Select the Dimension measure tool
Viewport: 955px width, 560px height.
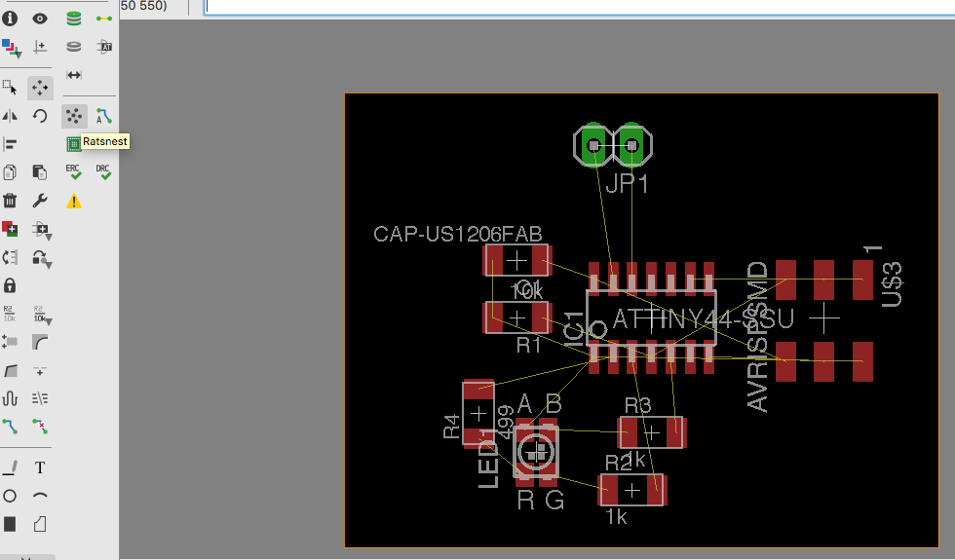[x=74, y=75]
